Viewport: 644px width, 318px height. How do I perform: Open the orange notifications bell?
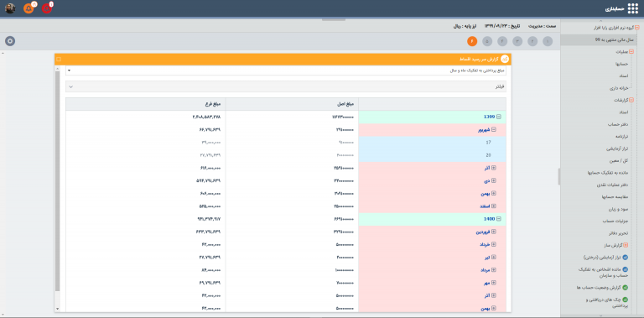tap(29, 8)
